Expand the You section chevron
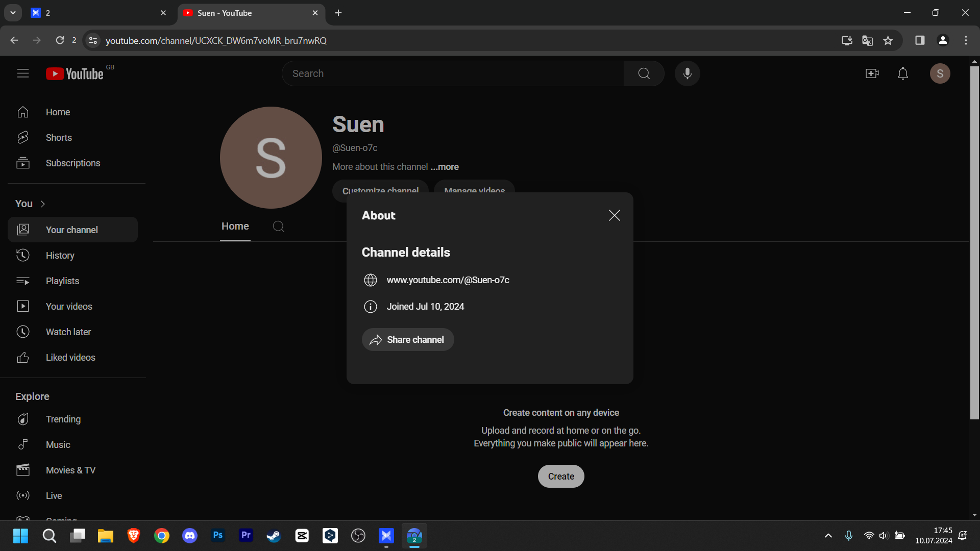The height and width of the screenshot is (551, 980). tap(43, 204)
